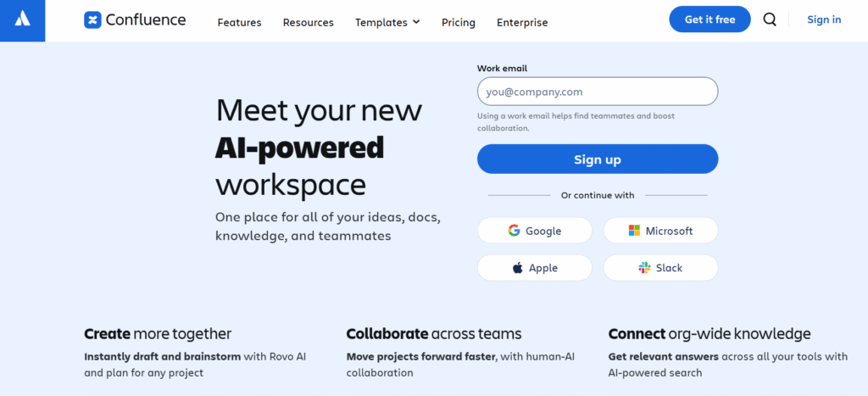Screen dimensions: 868x396
Task: Click 'Instantly draft and brainstorm' text
Action: pyautogui.click(x=162, y=357)
